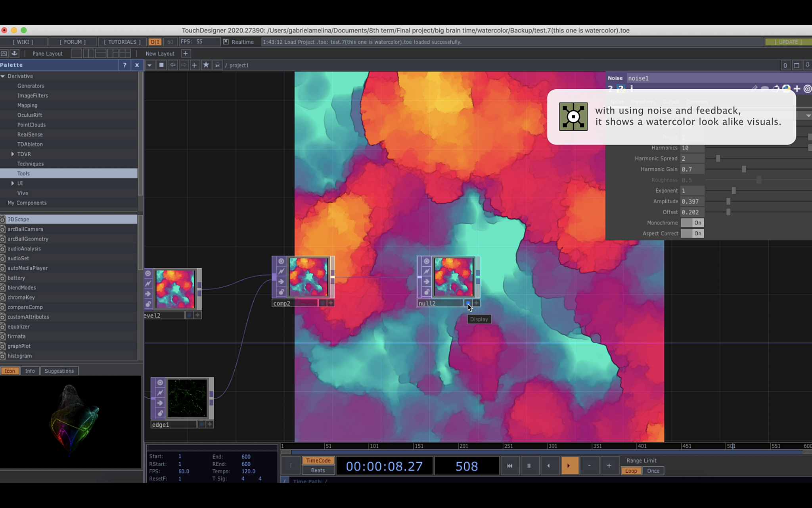
Task: Select the two-column pane layout icon
Action: (x=88, y=54)
